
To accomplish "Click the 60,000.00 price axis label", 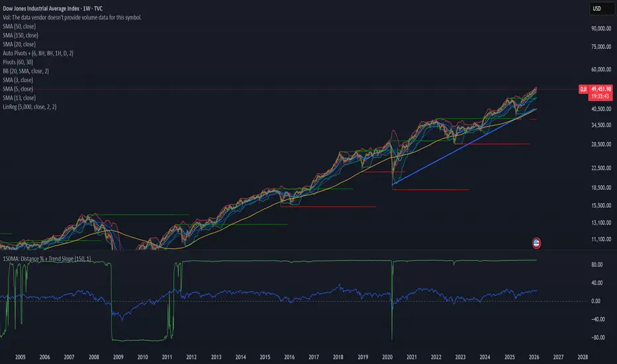I will (x=601, y=69).
